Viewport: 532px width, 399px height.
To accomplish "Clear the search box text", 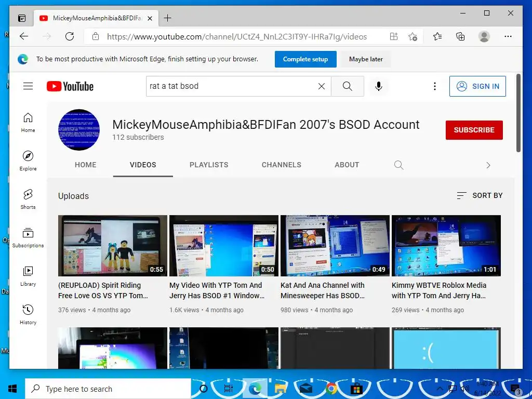I will click(x=321, y=86).
